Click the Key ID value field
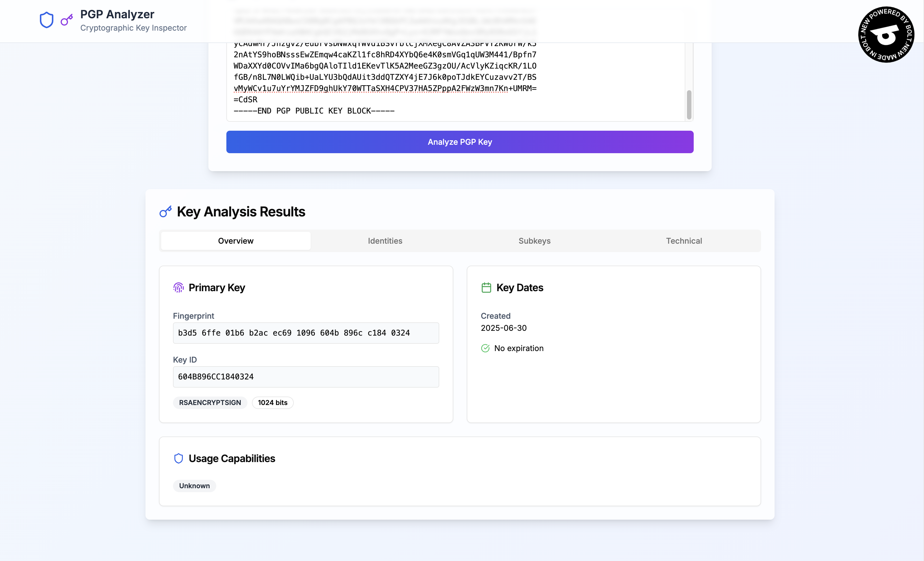The width and height of the screenshot is (924, 561). [x=306, y=377]
